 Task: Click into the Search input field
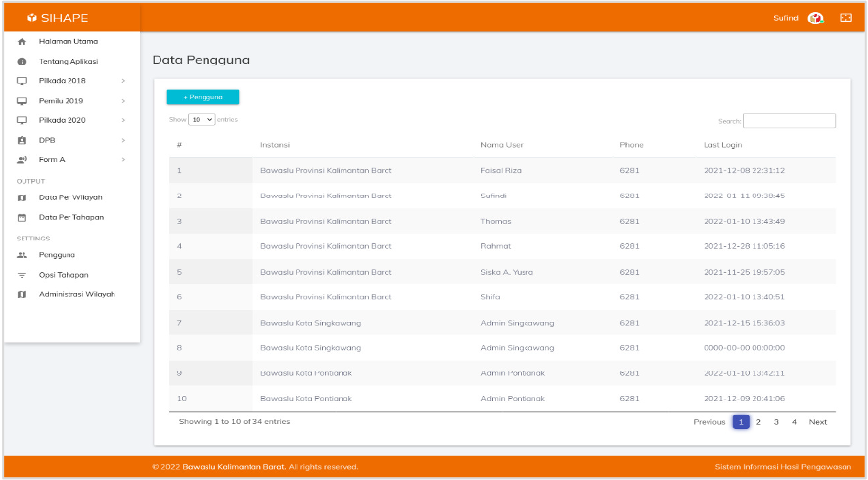coord(789,121)
